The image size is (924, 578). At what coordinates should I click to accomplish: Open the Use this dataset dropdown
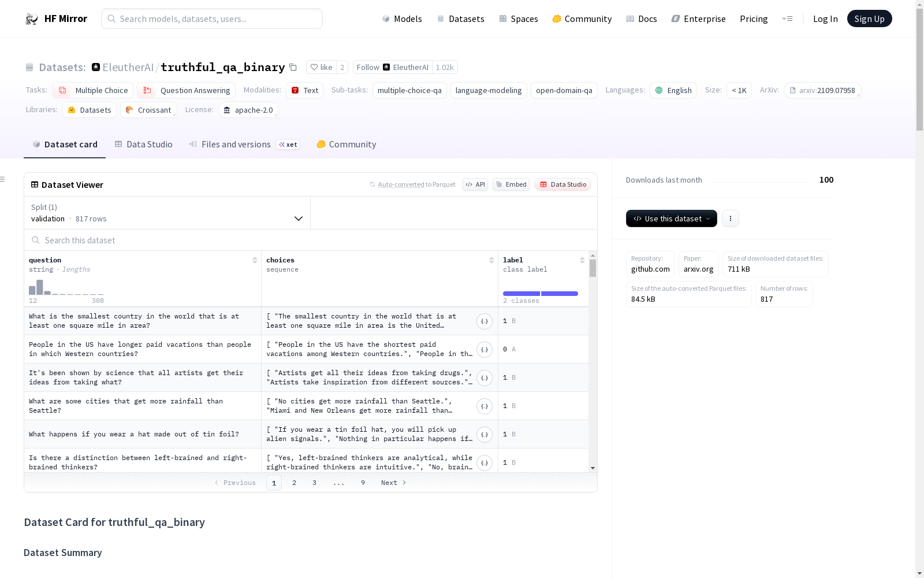pyautogui.click(x=672, y=218)
